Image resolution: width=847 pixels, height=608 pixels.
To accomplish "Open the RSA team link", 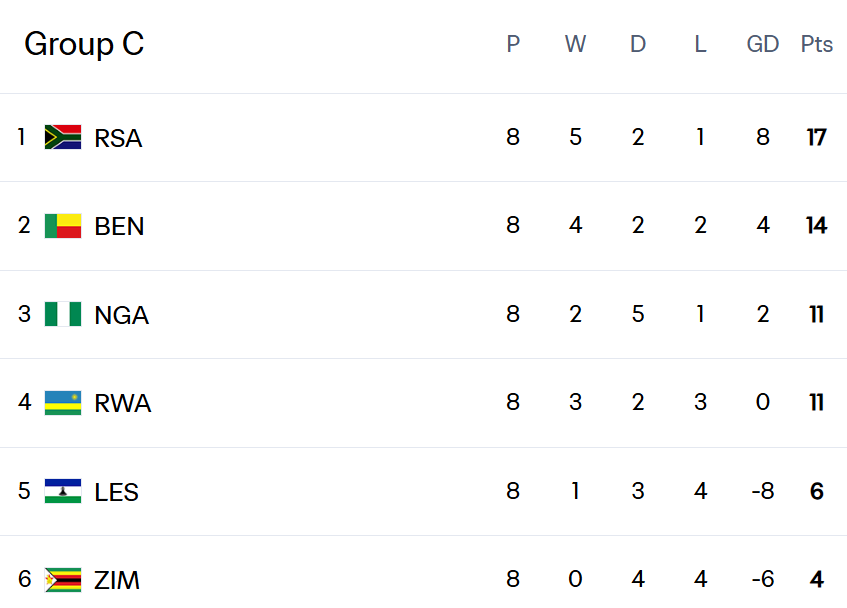I will (118, 138).
